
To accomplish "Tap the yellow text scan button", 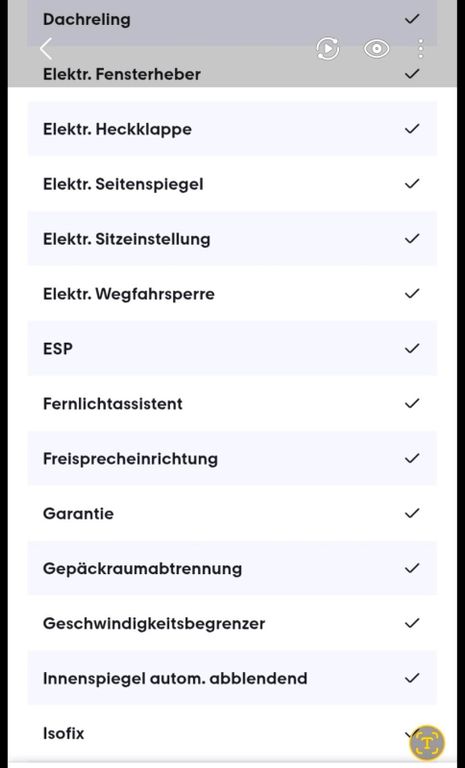I will click(427, 743).
